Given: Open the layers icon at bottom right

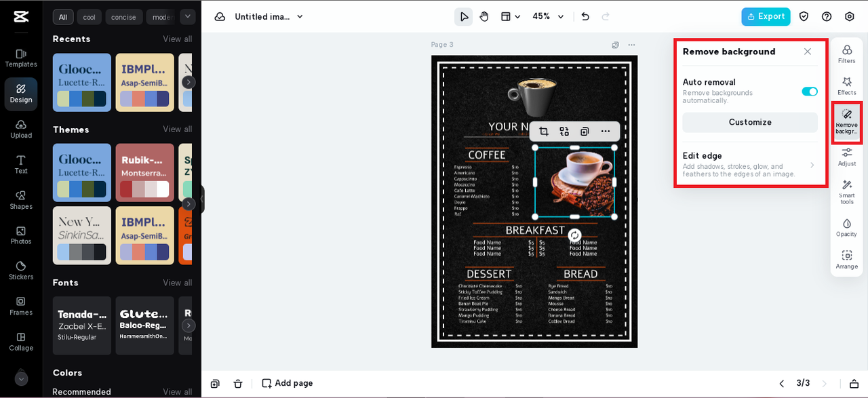Looking at the screenshot, I should [854, 383].
